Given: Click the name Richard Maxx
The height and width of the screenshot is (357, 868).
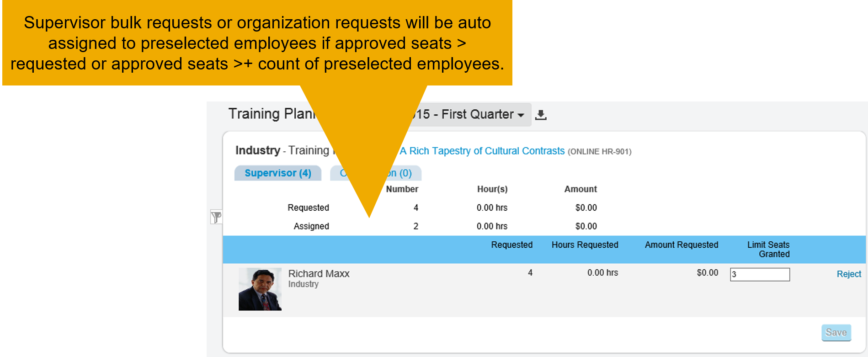Looking at the screenshot, I should 319,274.
